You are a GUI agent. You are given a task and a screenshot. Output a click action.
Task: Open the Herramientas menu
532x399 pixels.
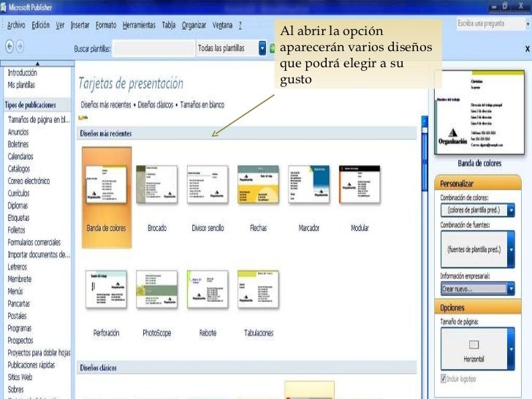coord(139,25)
